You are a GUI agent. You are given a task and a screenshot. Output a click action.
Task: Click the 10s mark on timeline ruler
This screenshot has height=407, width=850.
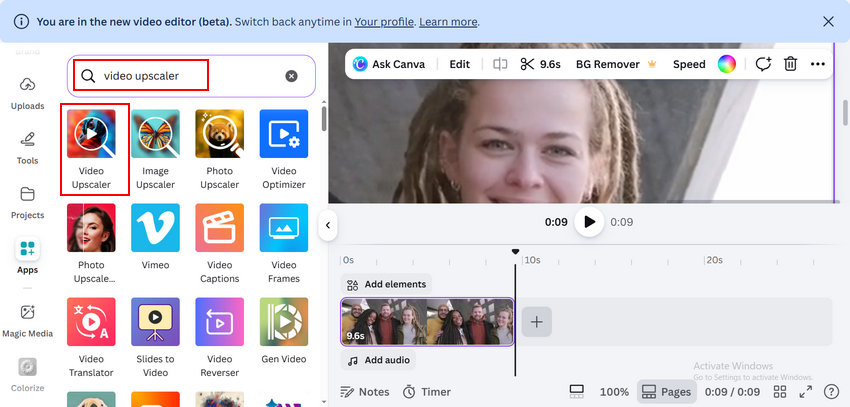tap(532, 260)
